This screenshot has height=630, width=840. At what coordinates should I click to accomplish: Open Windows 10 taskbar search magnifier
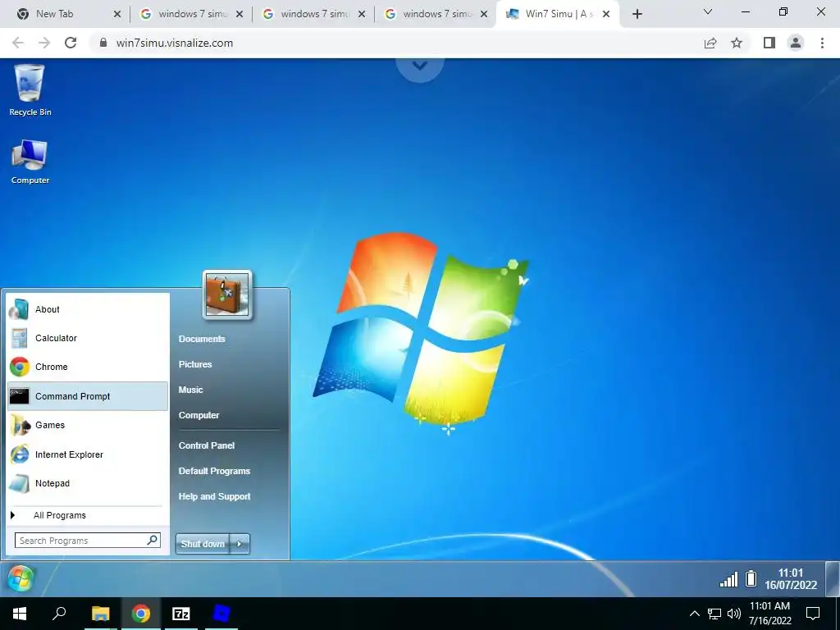pyautogui.click(x=59, y=613)
